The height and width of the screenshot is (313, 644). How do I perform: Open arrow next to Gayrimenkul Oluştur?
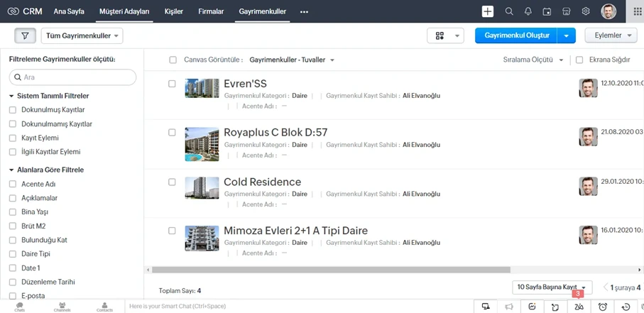tap(567, 35)
